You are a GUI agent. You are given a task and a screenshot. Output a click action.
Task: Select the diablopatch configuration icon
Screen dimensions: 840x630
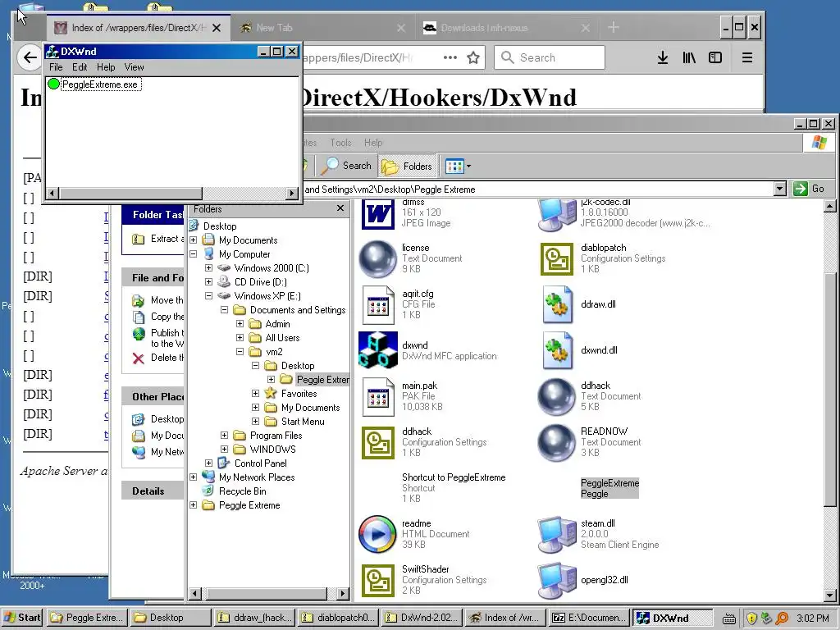pos(557,258)
